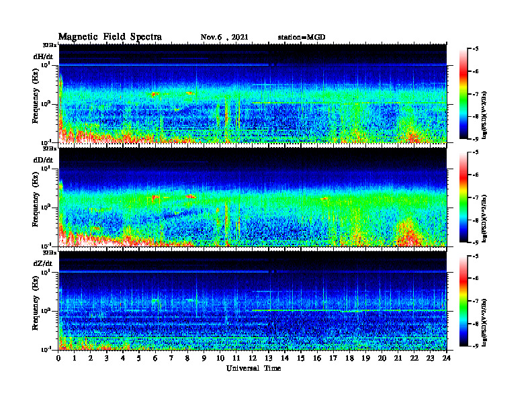Click the "dZ/dt" panel label
Image resolution: width=532 pixels, height=411 pixels.
tap(43, 263)
